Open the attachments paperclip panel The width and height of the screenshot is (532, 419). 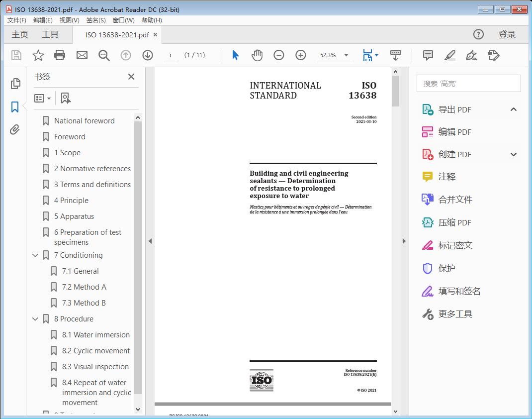[15, 130]
